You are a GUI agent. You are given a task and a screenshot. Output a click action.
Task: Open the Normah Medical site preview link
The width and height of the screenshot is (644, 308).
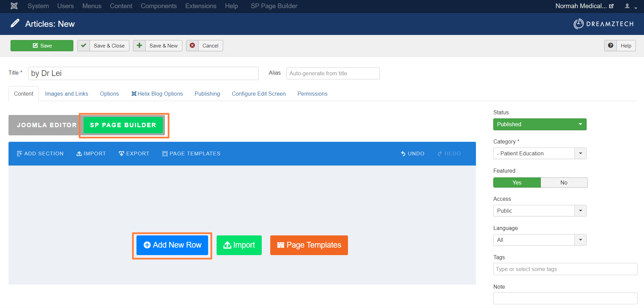(x=584, y=6)
